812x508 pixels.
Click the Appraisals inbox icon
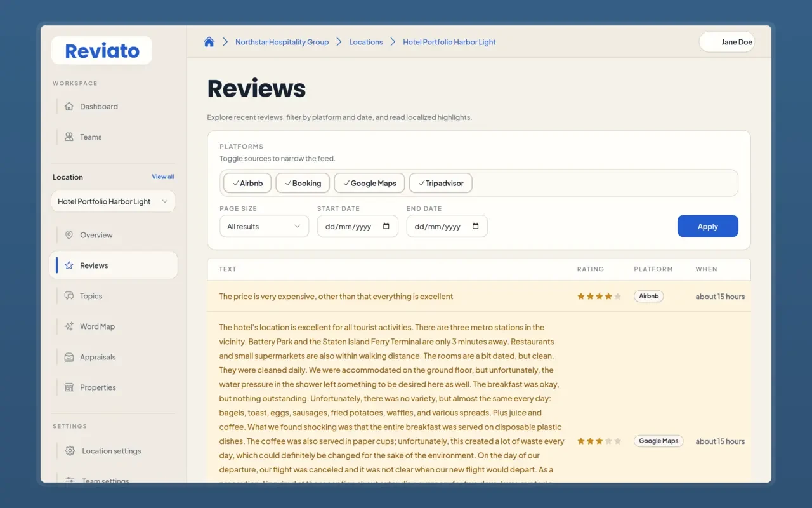[x=69, y=357]
